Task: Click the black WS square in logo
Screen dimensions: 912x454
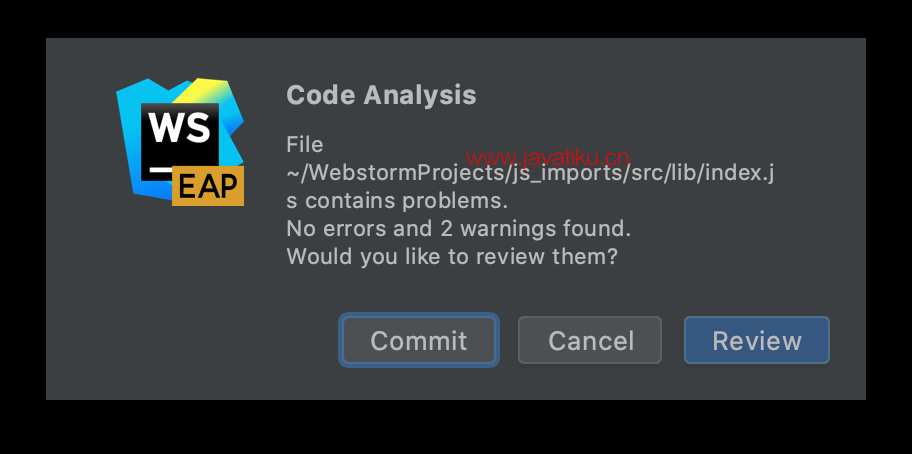Action: (180, 142)
